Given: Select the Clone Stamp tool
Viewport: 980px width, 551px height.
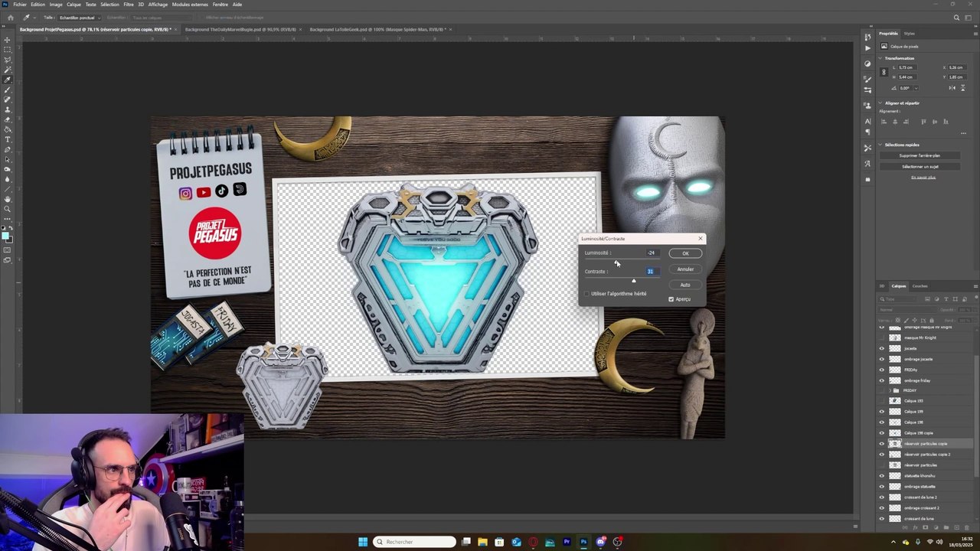Looking at the screenshot, I should pos(8,109).
